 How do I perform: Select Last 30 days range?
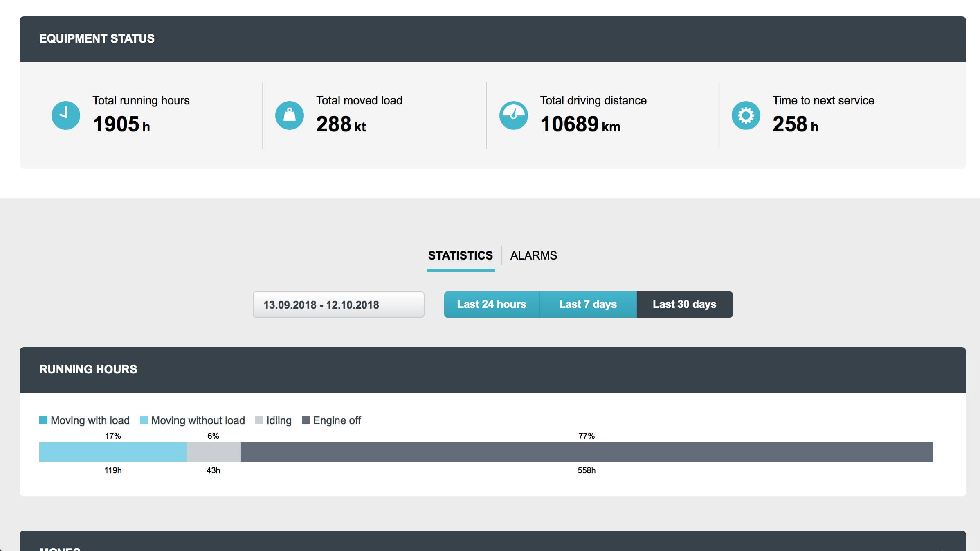684,304
